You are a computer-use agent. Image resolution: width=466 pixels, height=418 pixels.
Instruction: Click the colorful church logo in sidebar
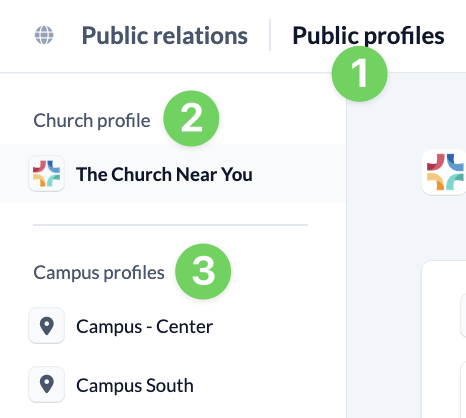point(46,173)
